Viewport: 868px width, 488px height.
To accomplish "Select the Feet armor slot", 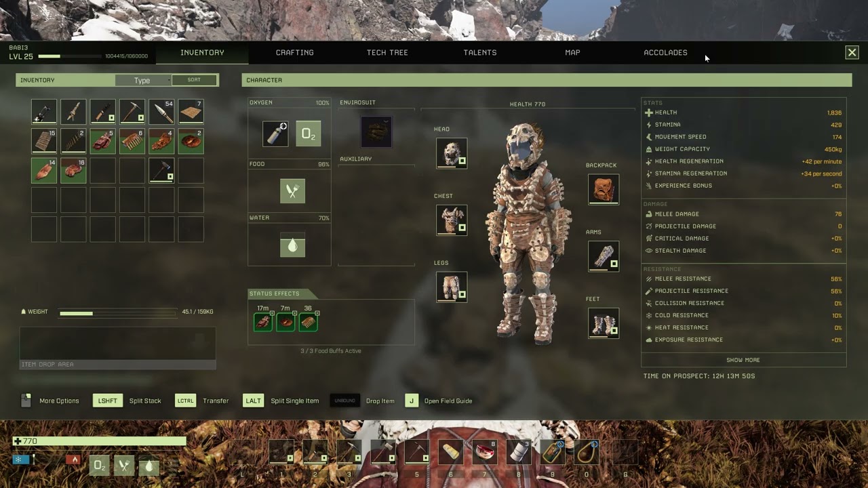I will [x=604, y=323].
